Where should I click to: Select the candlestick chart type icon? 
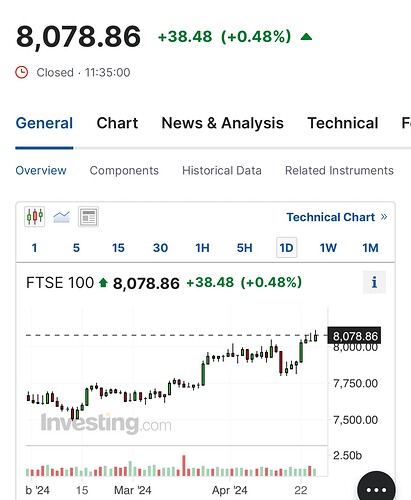coord(35,217)
